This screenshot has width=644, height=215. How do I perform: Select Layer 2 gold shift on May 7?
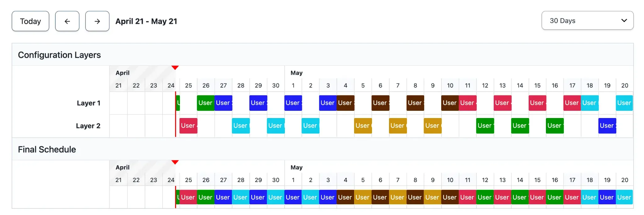point(398,126)
